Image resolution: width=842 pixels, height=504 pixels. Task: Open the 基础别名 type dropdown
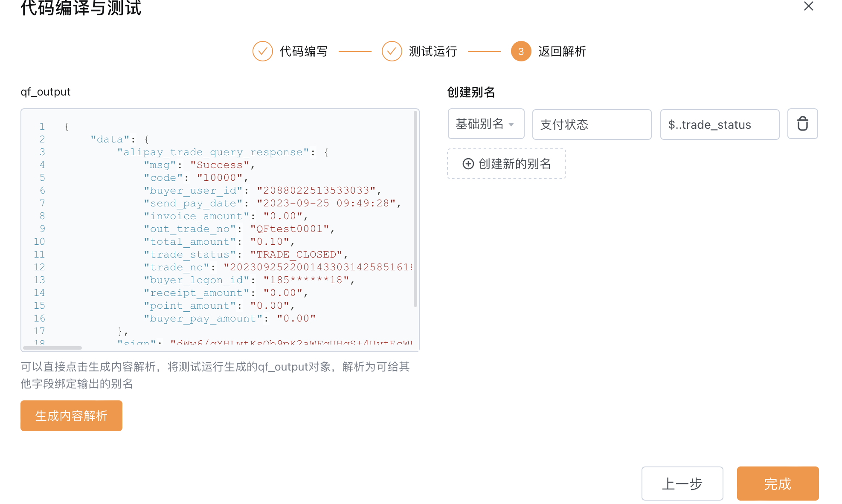click(486, 124)
